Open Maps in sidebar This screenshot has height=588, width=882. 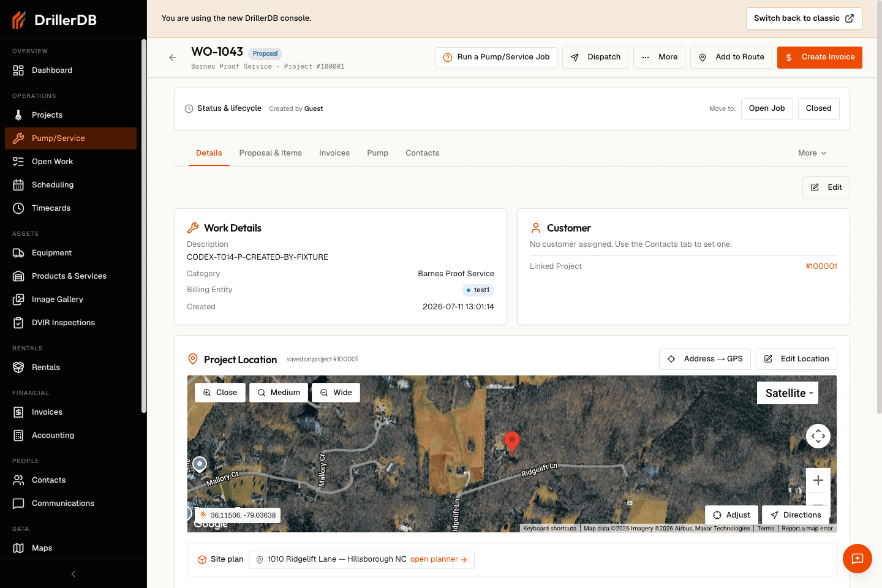[70, 548]
